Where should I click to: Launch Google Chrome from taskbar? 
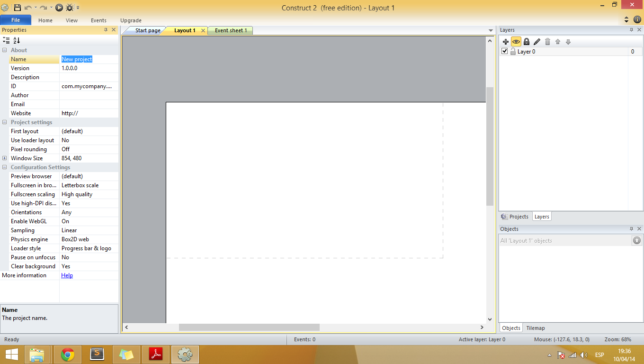(68, 355)
